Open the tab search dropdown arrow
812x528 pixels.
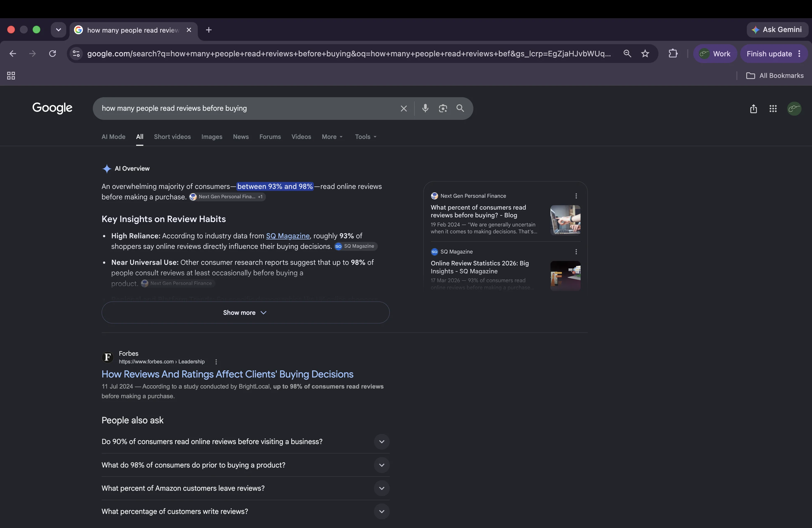point(58,30)
